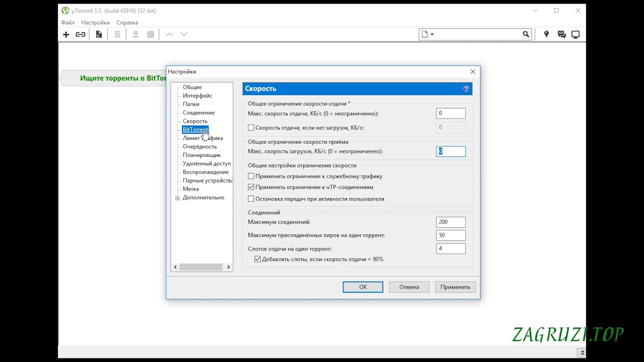The width and height of the screenshot is (644, 362).
Task: Click the Отмена button
Action: point(409,287)
